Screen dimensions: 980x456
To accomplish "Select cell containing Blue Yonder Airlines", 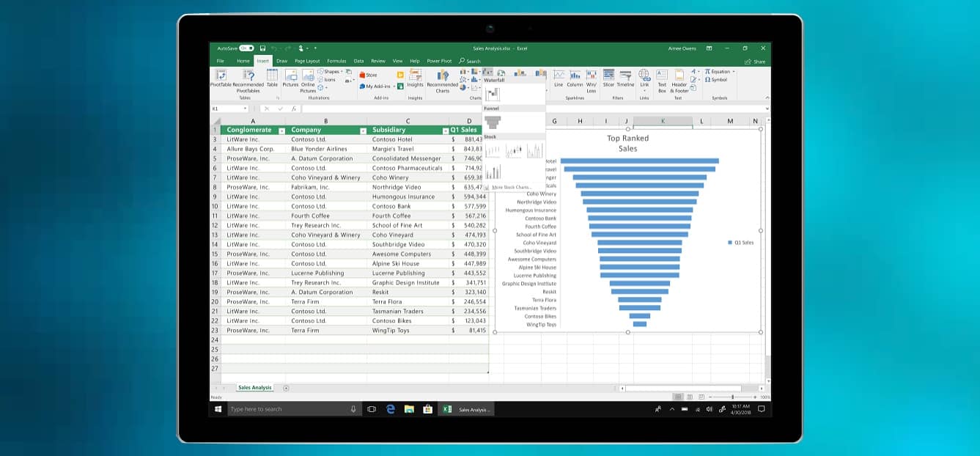I will tap(326, 149).
